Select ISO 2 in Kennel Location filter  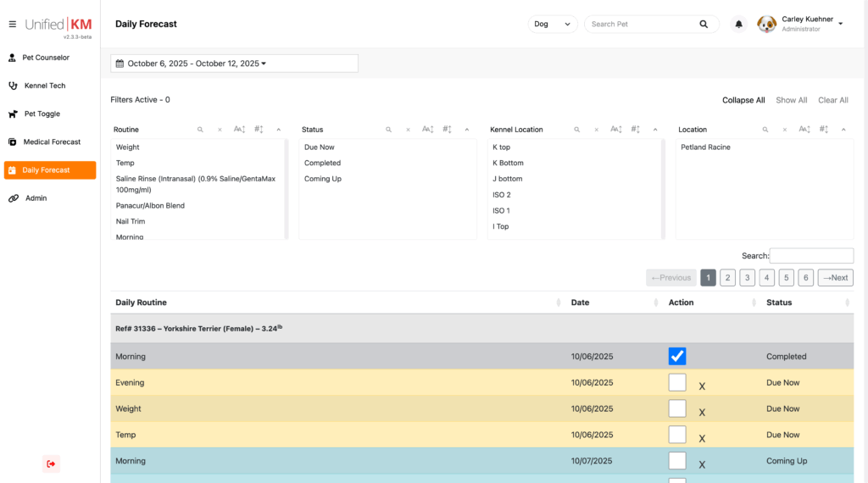click(x=502, y=195)
